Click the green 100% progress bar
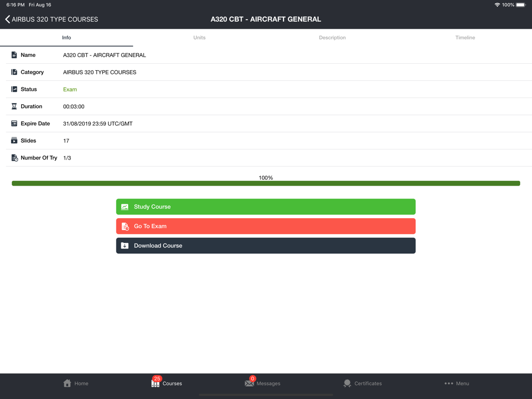The width and height of the screenshot is (532, 399). 265,184
